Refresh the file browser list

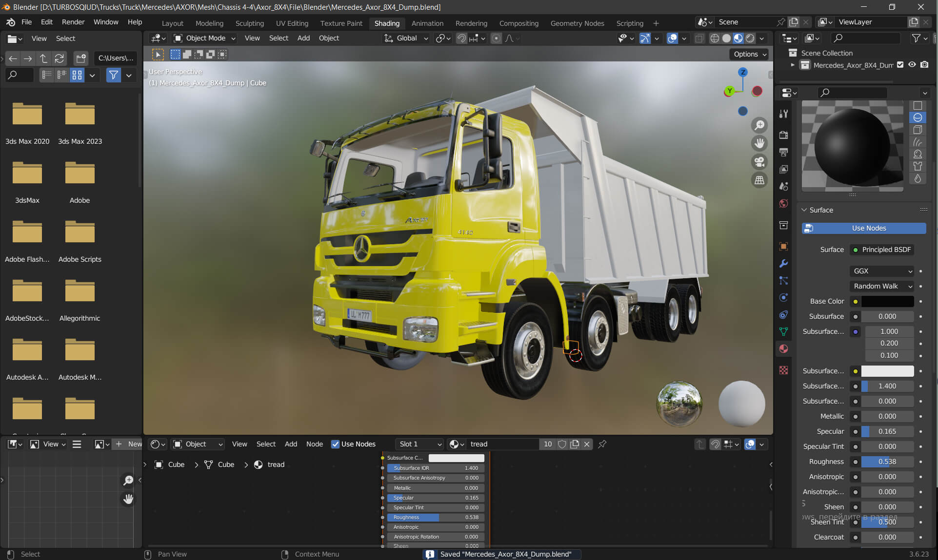(59, 58)
